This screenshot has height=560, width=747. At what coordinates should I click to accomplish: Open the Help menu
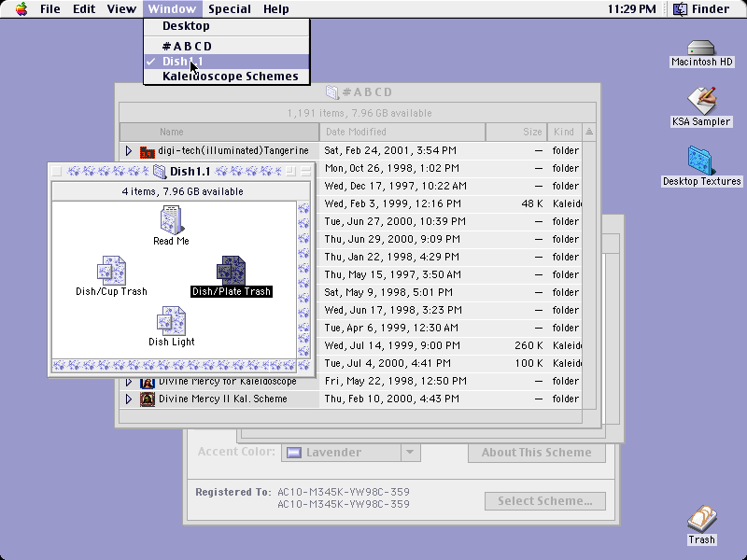[275, 9]
